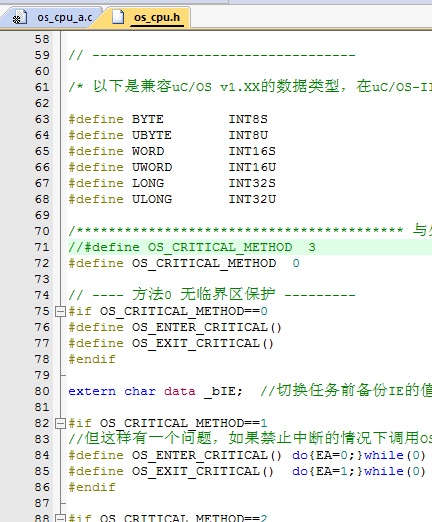Collapse the #if OS_CRITICAL_METHOD==1 block
Viewport: 432px width, 522px height.
click(x=60, y=424)
